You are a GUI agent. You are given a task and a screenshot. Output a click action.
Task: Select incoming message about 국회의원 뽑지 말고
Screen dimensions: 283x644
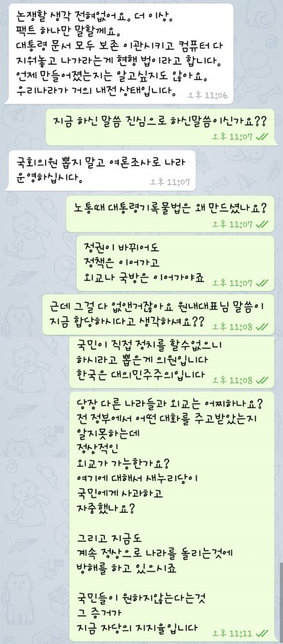[x=100, y=172]
